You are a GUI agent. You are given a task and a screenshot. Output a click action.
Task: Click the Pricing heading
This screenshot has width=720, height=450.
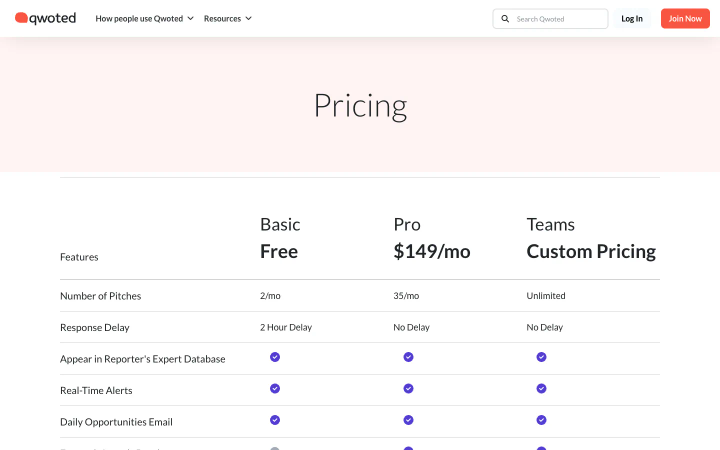click(x=360, y=106)
